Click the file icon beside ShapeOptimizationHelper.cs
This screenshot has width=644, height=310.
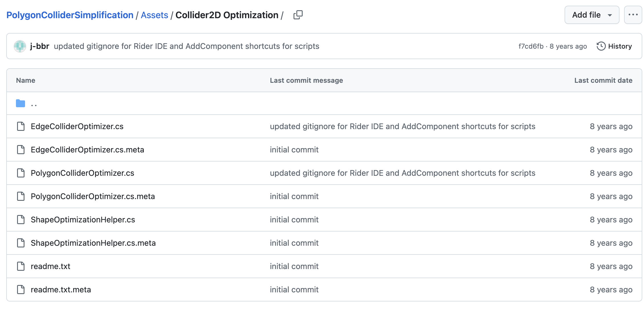[21, 220]
